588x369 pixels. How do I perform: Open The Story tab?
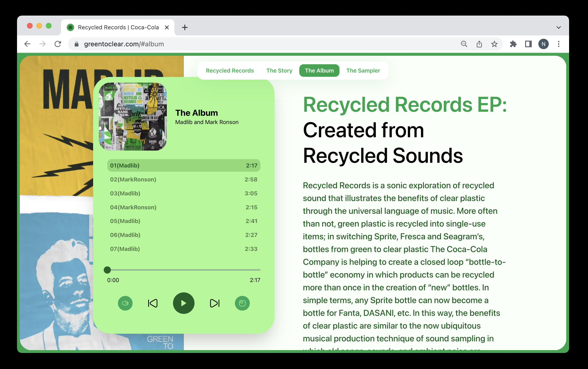[x=279, y=71]
